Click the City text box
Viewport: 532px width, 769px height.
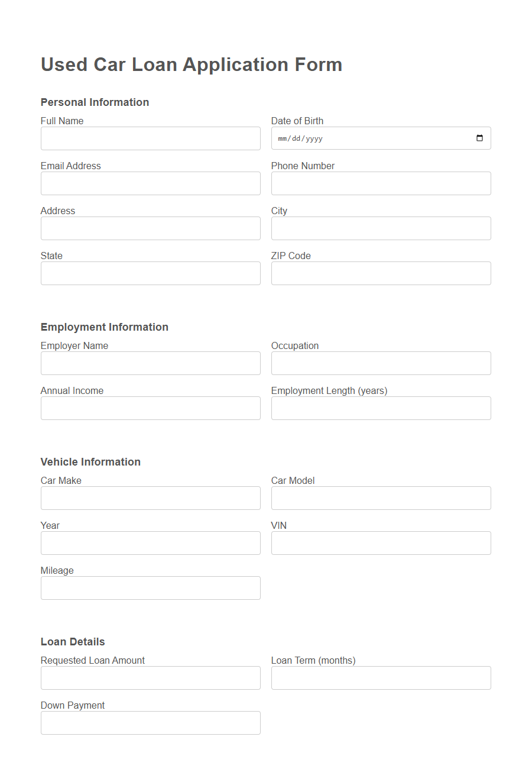[x=380, y=228]
